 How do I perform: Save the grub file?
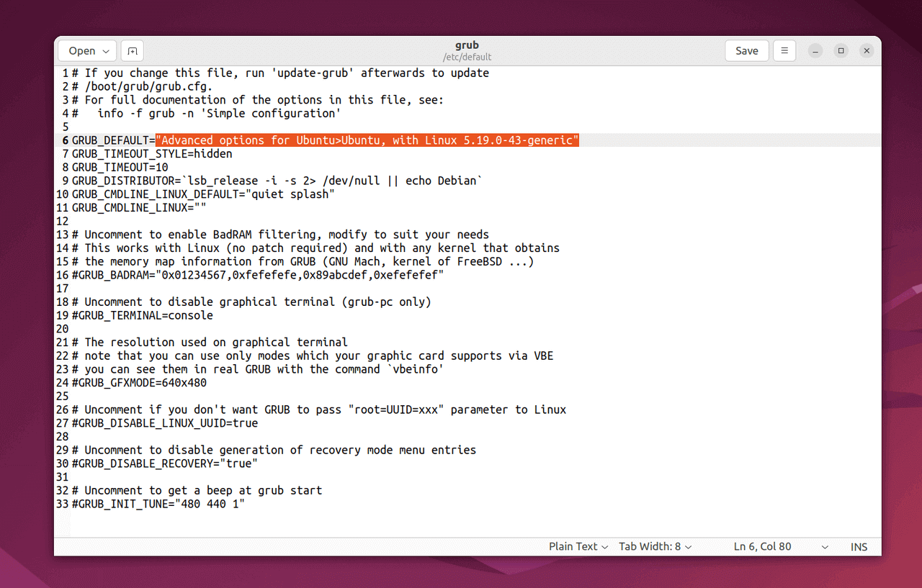coord(746,51)
